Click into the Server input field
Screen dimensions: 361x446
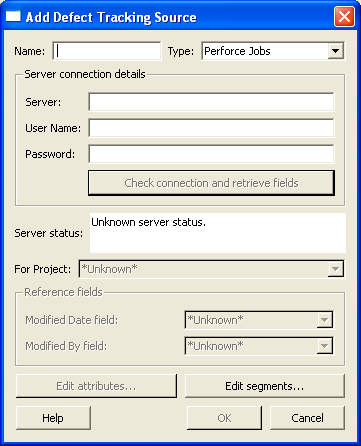tap(211, 102)
